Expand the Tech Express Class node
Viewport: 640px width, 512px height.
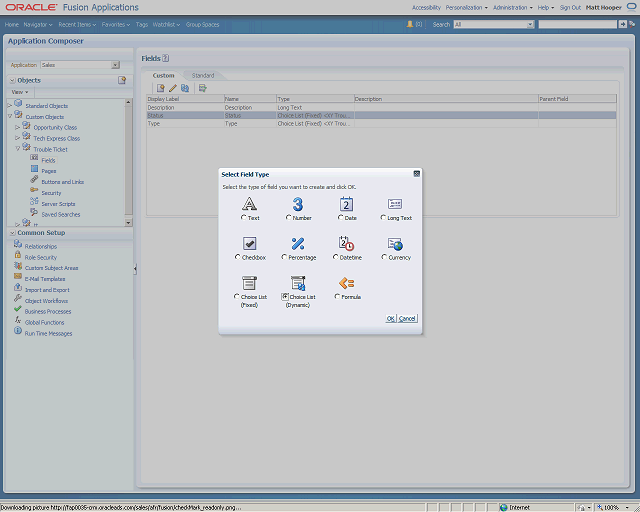[x=18, y=138]
